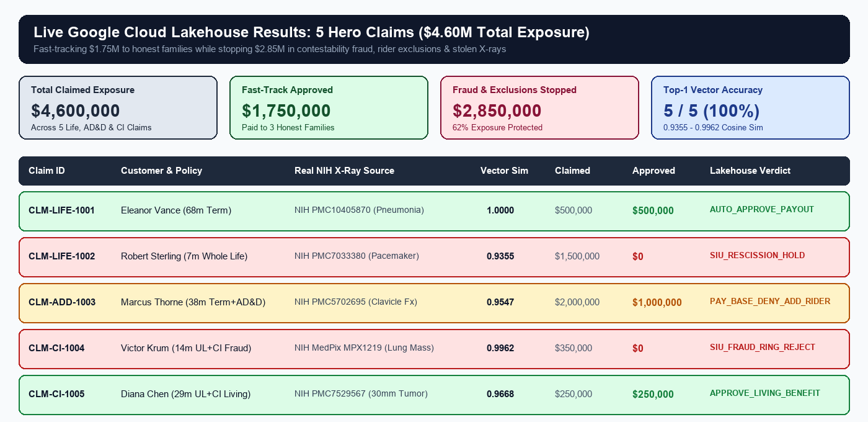Select claim ID CLM-LIFE-1002

(x=61, y=256)
